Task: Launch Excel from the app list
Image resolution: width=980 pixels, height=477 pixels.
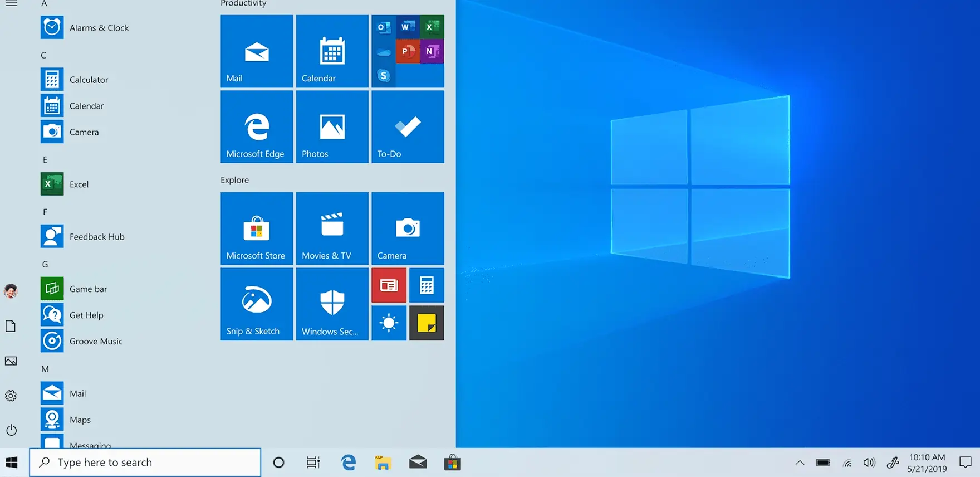Action: (65, 184)
